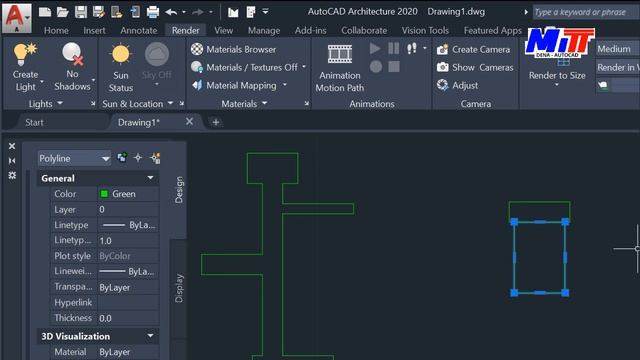The height and width of the screenshot is (360, 640).
Task: Click the animation Record circle button
Action: pos(376,67)
